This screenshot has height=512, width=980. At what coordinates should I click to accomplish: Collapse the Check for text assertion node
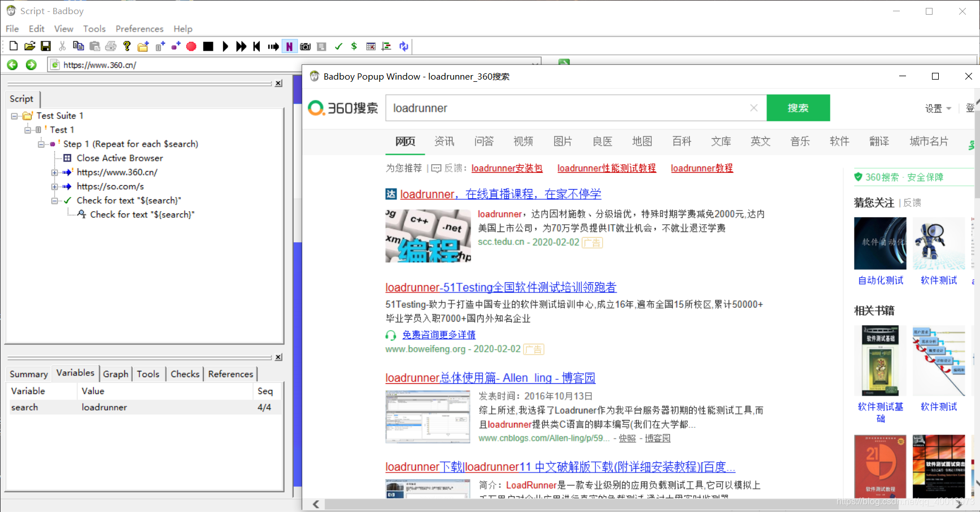(x=54, y=200)
